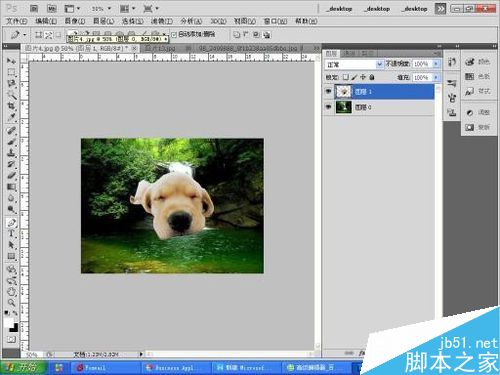Toggle lock layer position

(363, 77)
